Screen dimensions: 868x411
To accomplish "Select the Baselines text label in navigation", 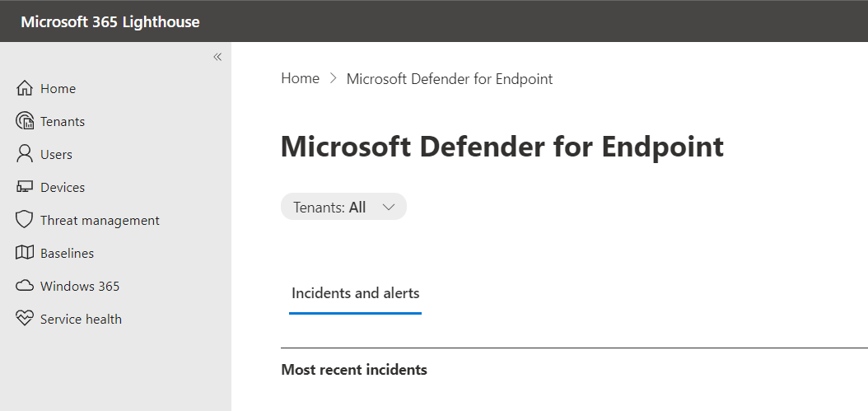I will tap(67, 253).
